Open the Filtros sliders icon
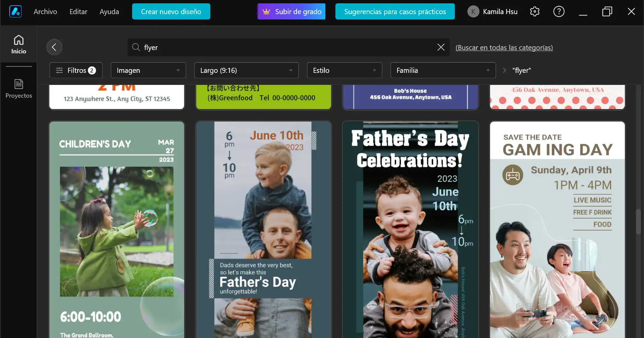The image size is (644, 338). (59, 70)
